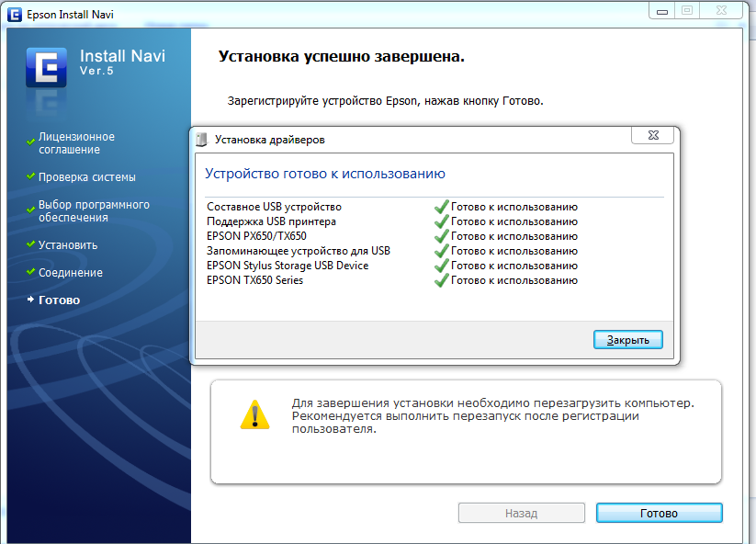This screenshot has width=756, height=544.
Task: Click the Составное USB устройство row
Action: 392,207
